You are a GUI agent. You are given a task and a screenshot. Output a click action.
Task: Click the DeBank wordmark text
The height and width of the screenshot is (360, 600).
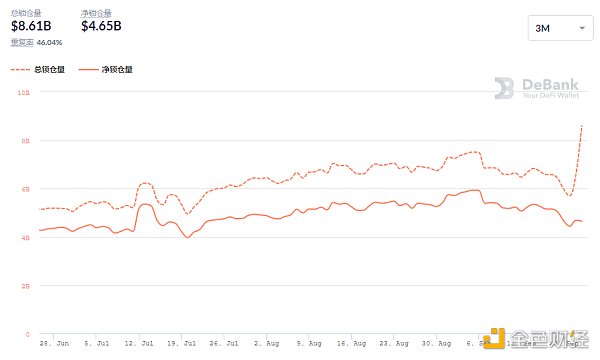coord(550,85)
